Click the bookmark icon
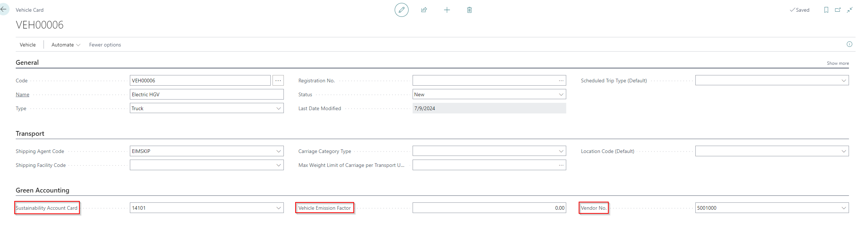 826,10
